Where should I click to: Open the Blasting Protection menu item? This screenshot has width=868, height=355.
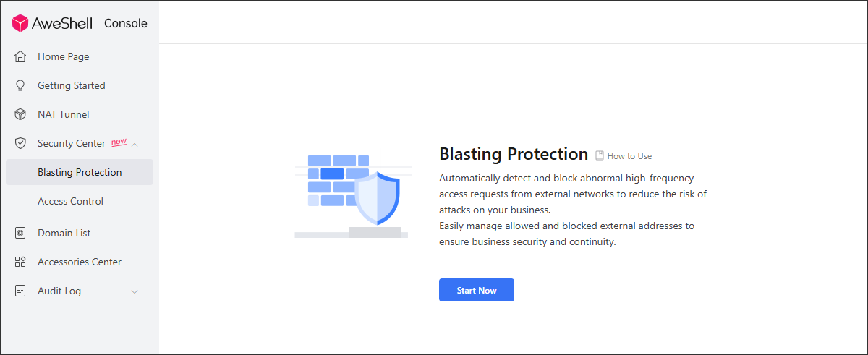tap(80, 172)
